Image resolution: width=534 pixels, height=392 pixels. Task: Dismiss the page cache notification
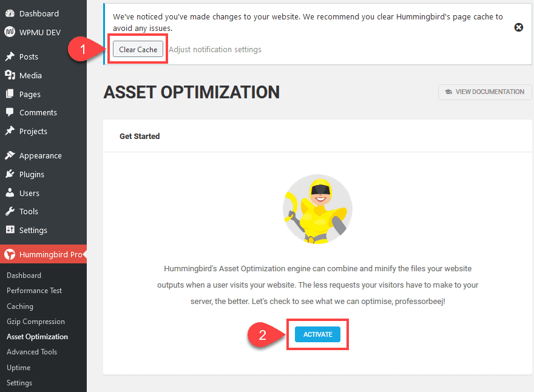click(519, 27)
